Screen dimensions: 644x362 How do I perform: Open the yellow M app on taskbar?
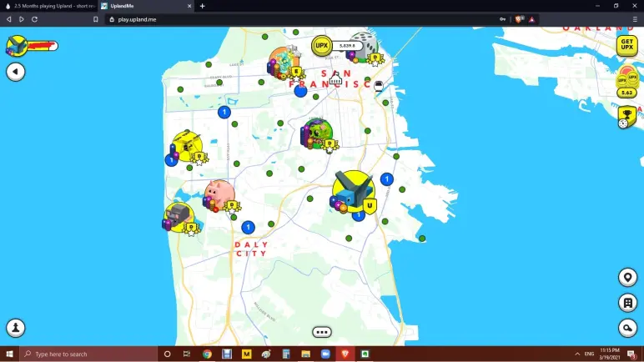pos(246,354)
